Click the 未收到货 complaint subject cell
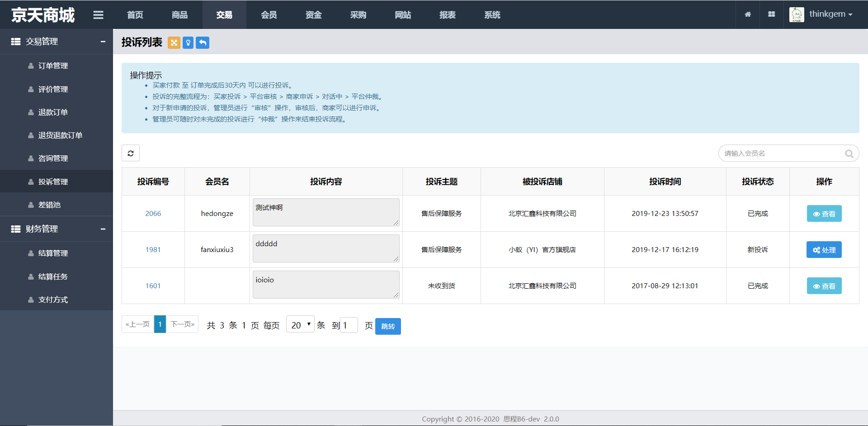 (x=442, y=286)
